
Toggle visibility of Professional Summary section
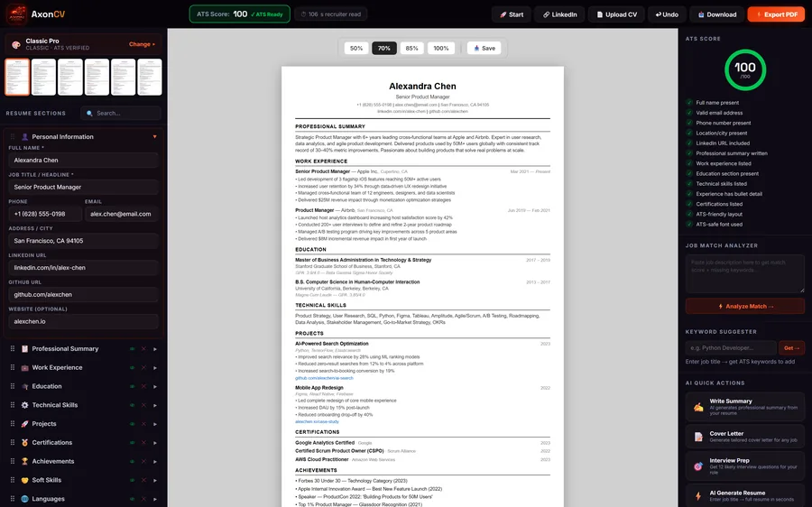(132, 349)
